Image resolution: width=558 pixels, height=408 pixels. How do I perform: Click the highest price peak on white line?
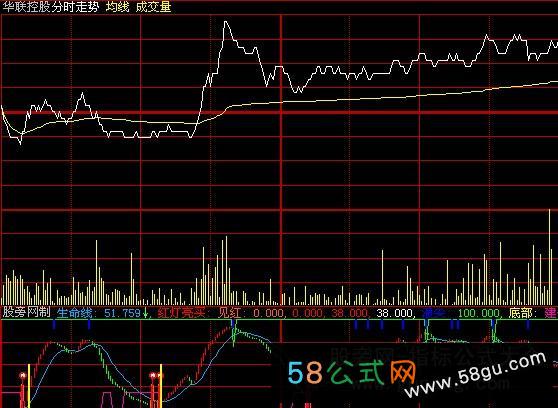226,23
